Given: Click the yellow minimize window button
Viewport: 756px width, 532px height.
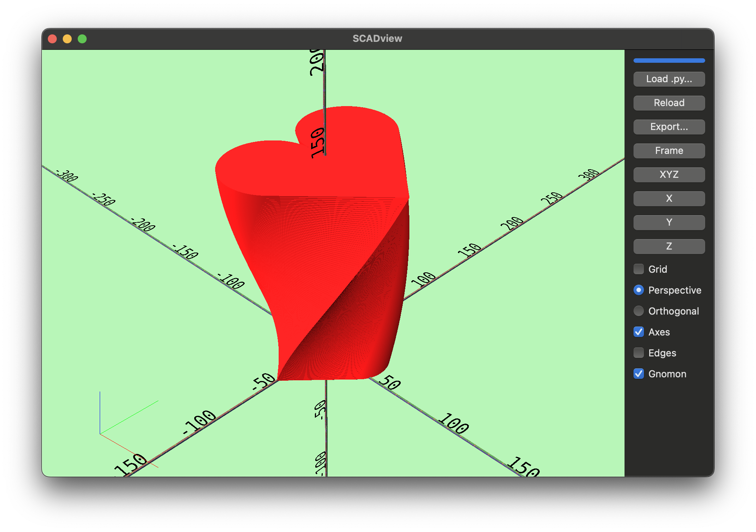Looking at the screenshot, I should click(67, 39).
